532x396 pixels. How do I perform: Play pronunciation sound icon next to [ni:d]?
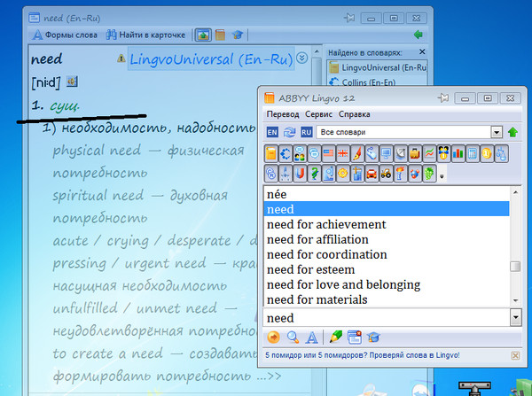[x=72, y=82]
